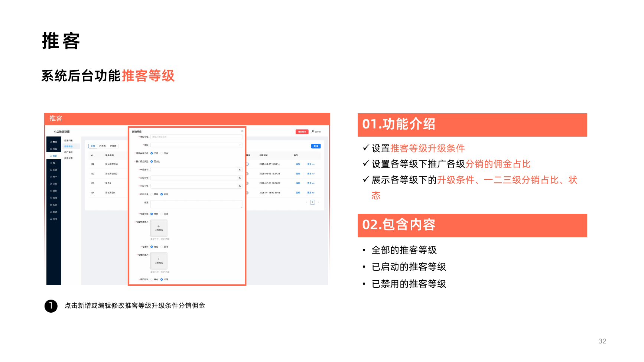Open the 订单 sidebar item
The height and width of the screenshot is (362, 644).
pyautogui.click(x=53, y=184)
